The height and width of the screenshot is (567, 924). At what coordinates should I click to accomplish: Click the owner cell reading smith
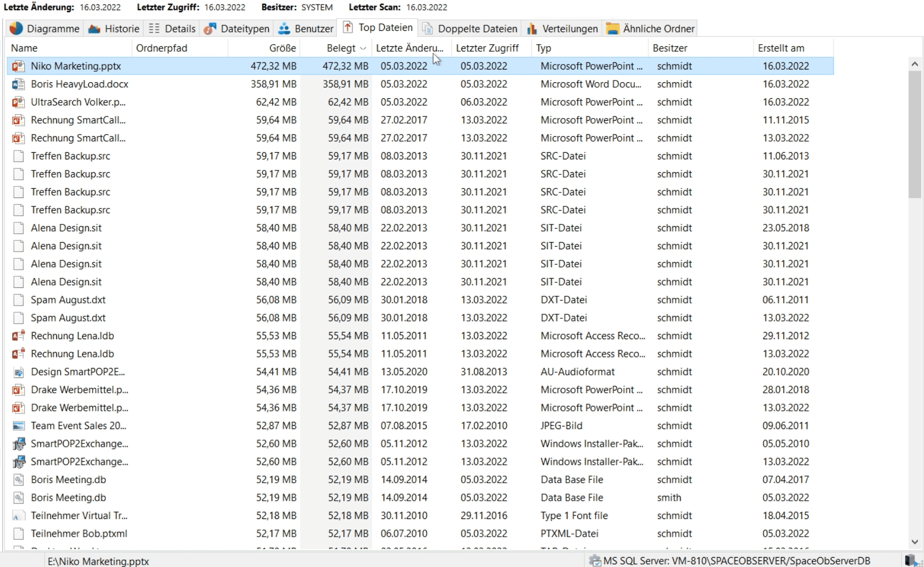(x=669, y=498)
